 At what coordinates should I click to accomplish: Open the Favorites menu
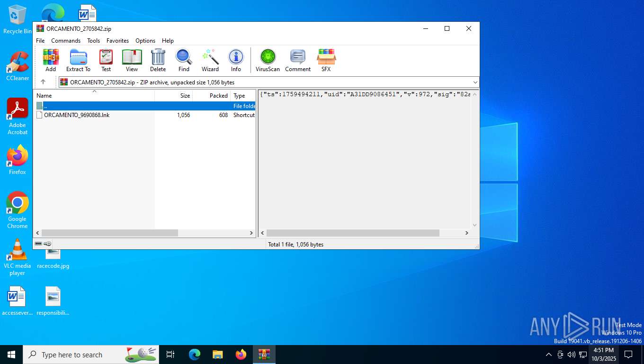(x=117, y=41)
